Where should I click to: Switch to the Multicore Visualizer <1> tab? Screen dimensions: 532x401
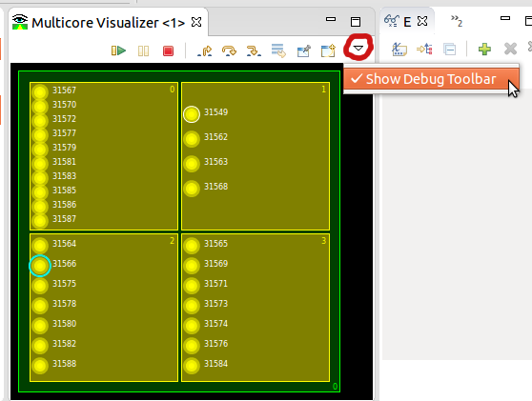click(108, 23)
